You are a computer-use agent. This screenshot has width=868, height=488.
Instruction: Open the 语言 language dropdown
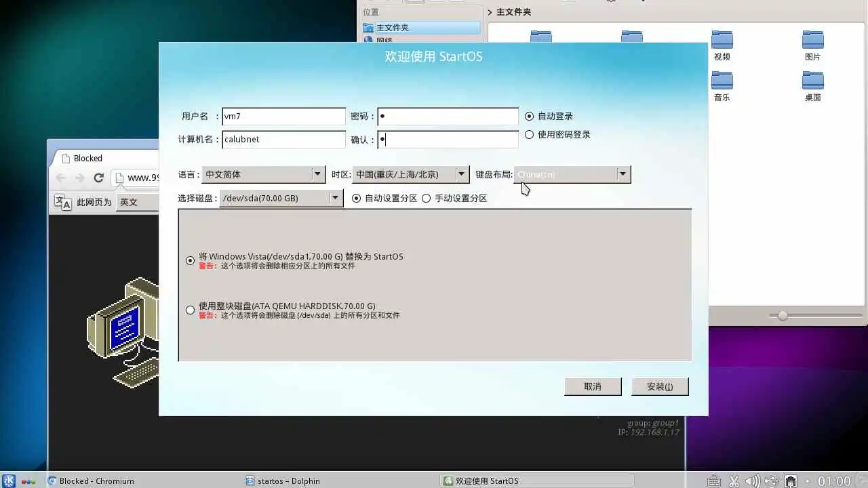(264, 174)
